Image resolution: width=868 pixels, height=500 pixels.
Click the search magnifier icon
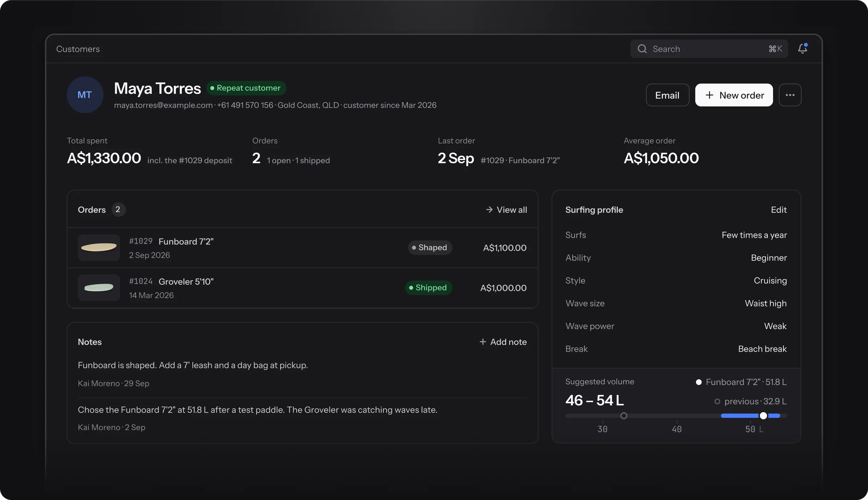[642, 49]
